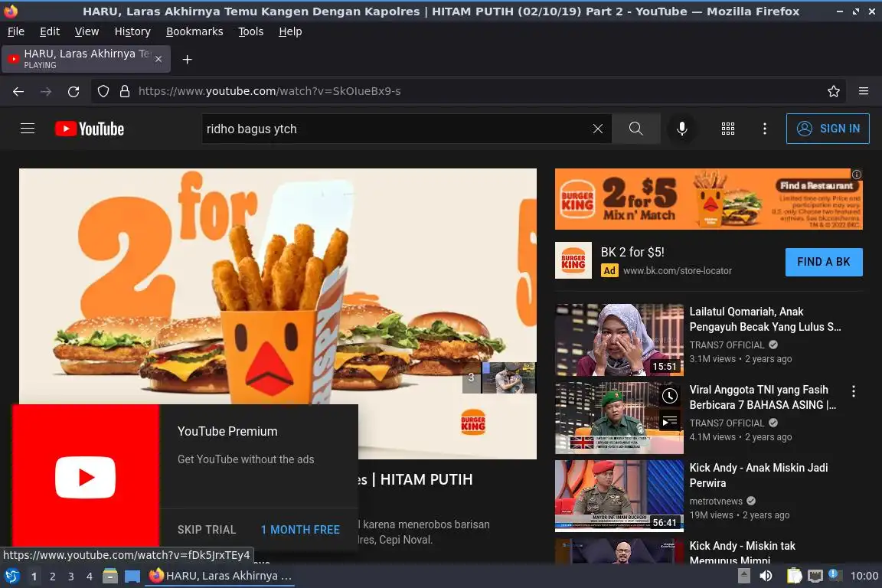Click ad info icon on Burger King banner
The height and width of the screenshot is (588, 882).
(x=856, y=175)
